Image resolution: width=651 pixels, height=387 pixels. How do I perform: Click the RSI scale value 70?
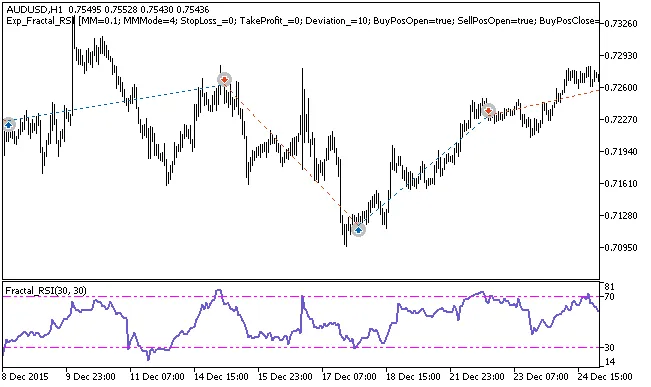click(610, 296)
